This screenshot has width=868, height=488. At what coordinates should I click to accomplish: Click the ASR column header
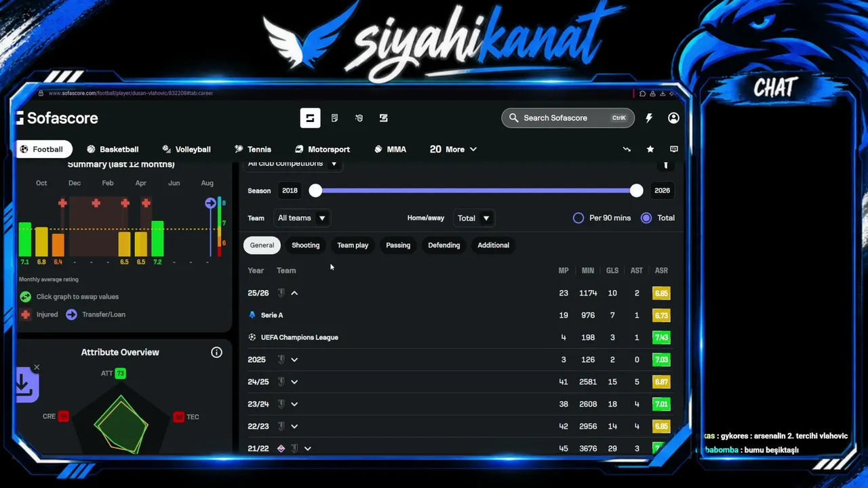coord(661,270)
